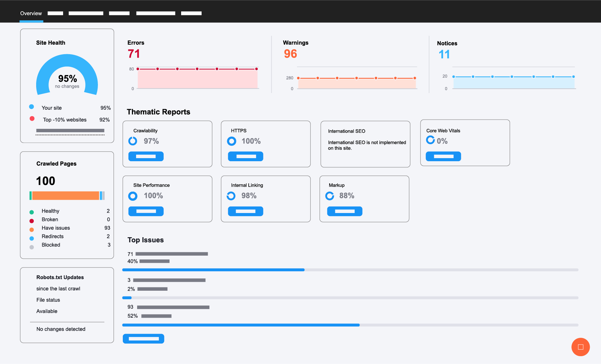
Task: Click the Site Performance donut icon
Action: (x=133, y=196)
